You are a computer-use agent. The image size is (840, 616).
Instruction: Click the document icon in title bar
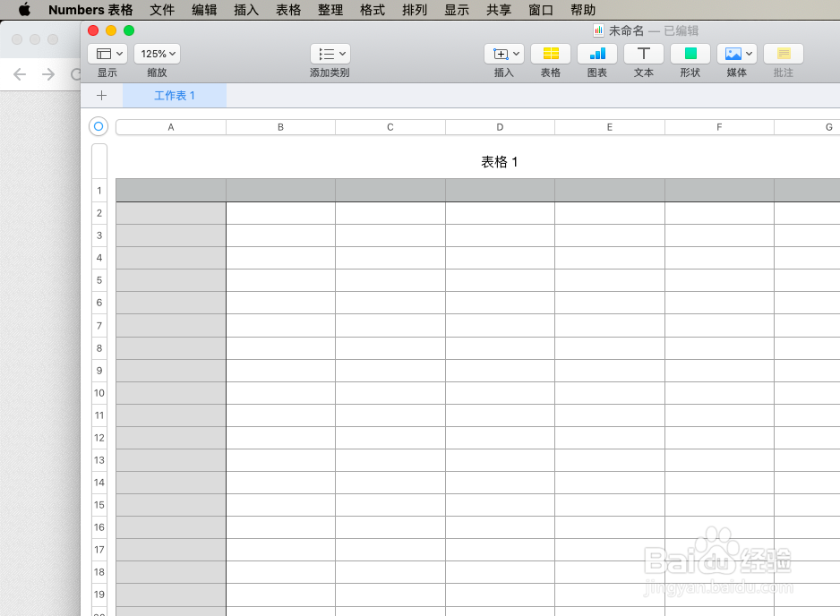point(598,30)
